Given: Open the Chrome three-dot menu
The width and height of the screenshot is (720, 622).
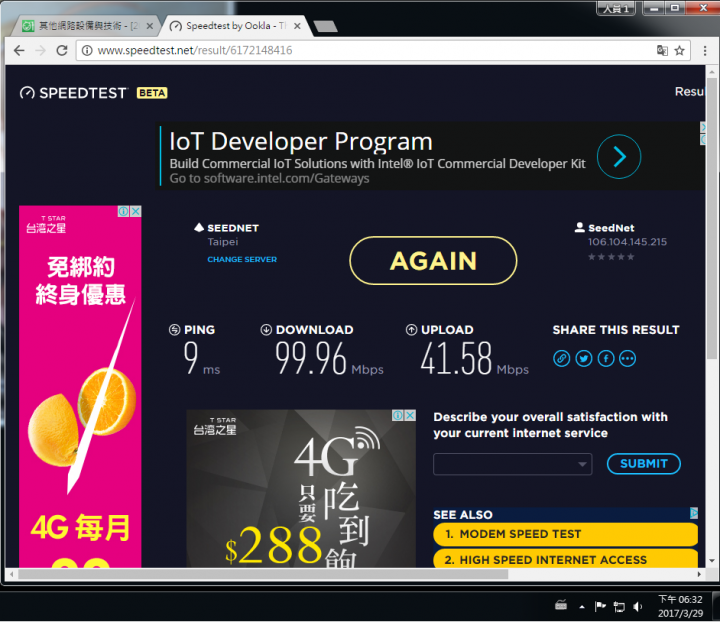Looking at the screenshot, I should click(x=705, y=50).
